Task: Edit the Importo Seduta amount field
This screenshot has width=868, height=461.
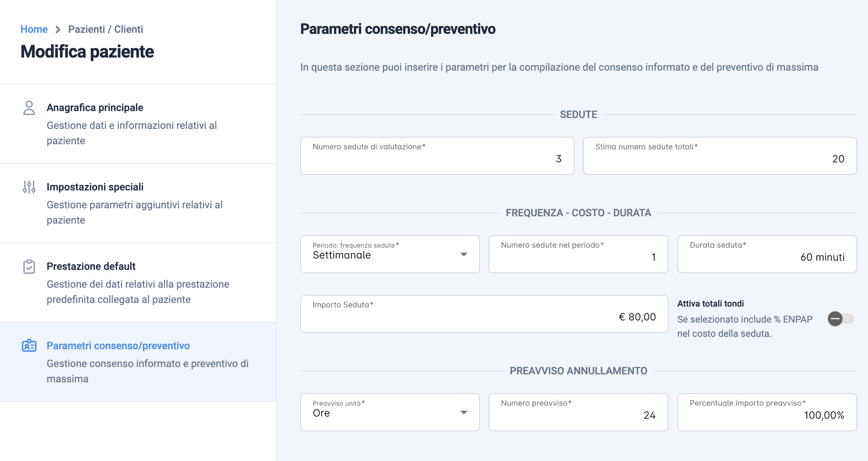Action: click(x=484, y=314)
